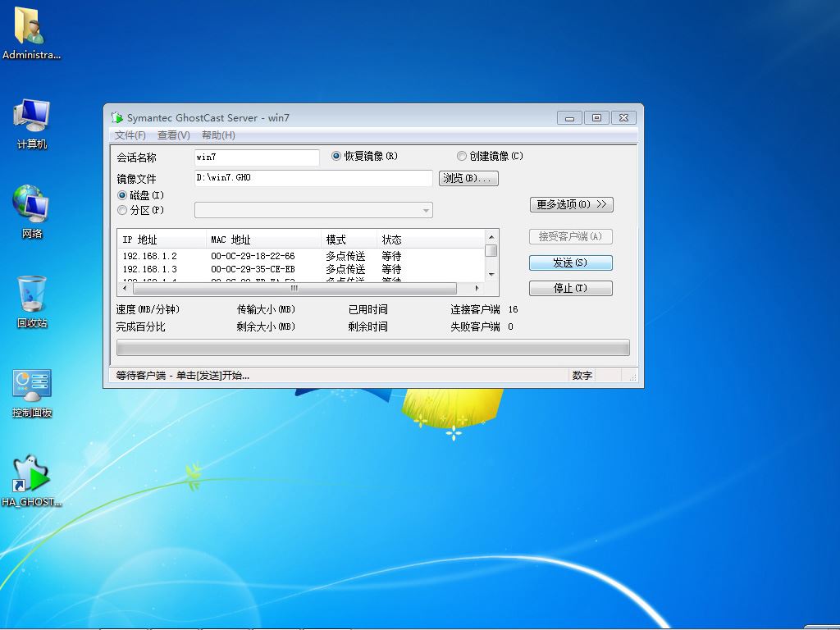Click the client list scroll-down arrow

pos(491,275)
